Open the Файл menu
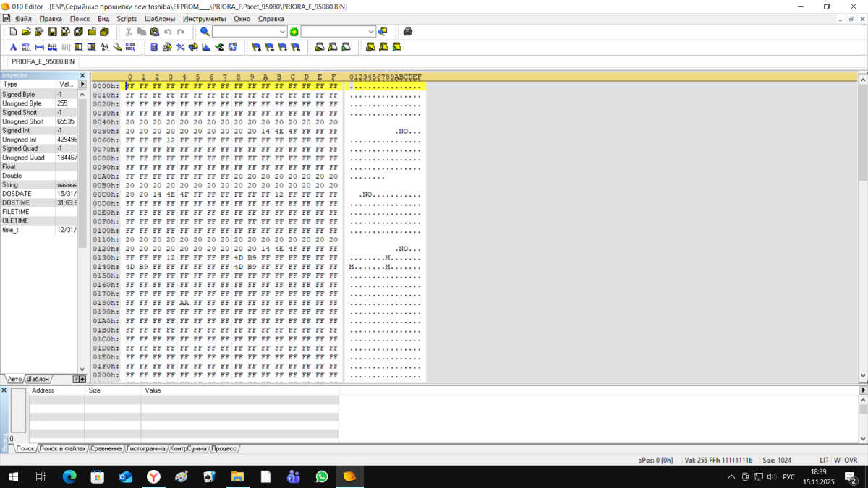The width and height of the screenshot is (868, 488). coord(23,19)
